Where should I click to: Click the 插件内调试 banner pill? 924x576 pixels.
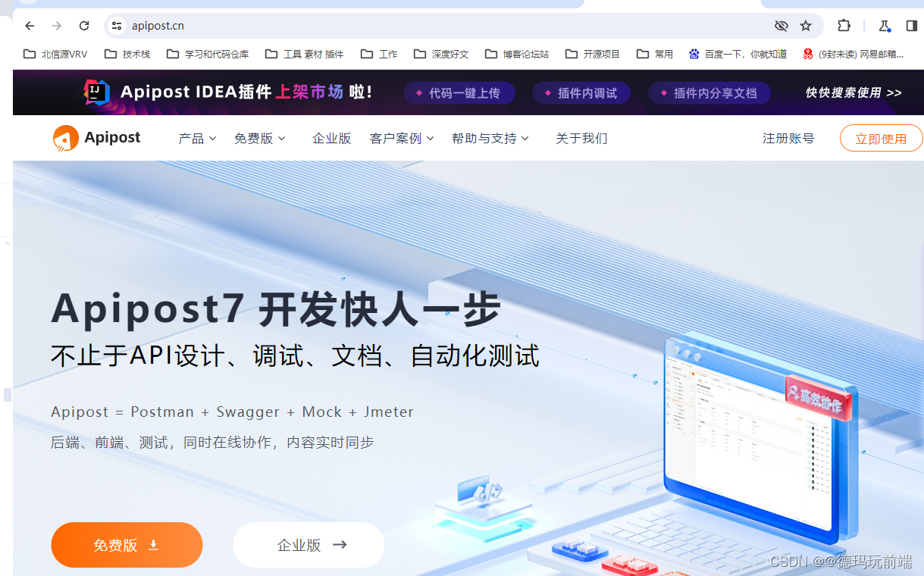tap(581, 93)
